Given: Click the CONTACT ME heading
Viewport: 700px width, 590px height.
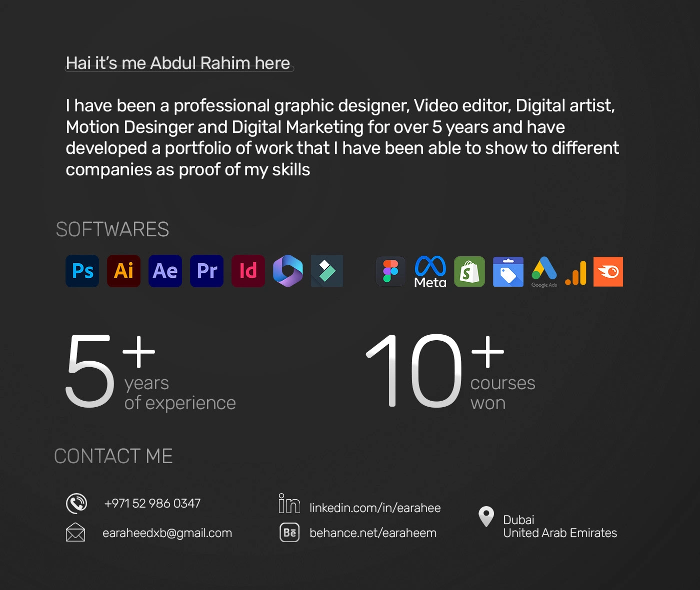Looking at the screenshot, I should (113, 456).
